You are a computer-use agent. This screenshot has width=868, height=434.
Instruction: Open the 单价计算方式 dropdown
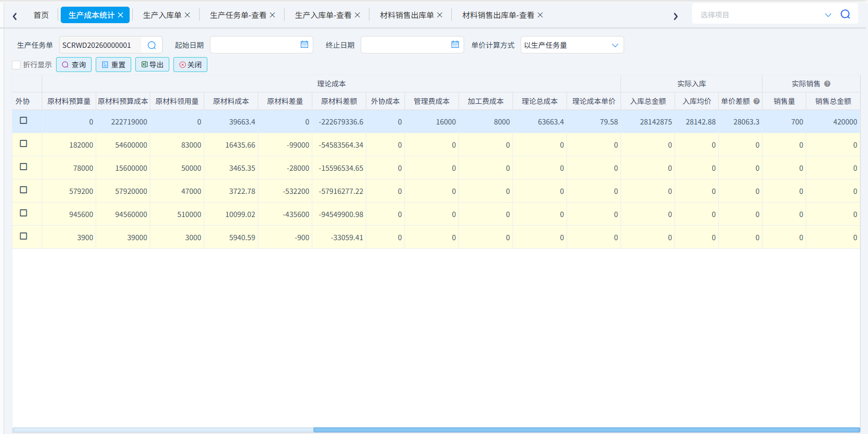572,45
